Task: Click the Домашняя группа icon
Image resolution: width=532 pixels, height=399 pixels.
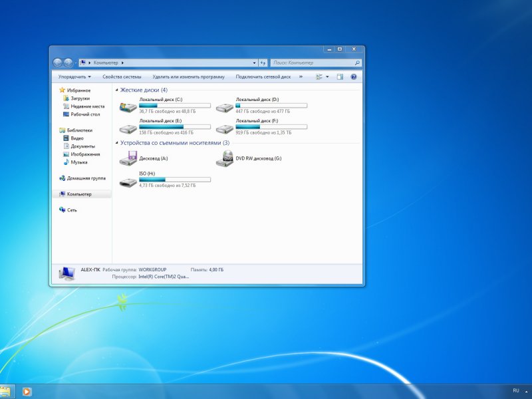Action: coord(62,178)
